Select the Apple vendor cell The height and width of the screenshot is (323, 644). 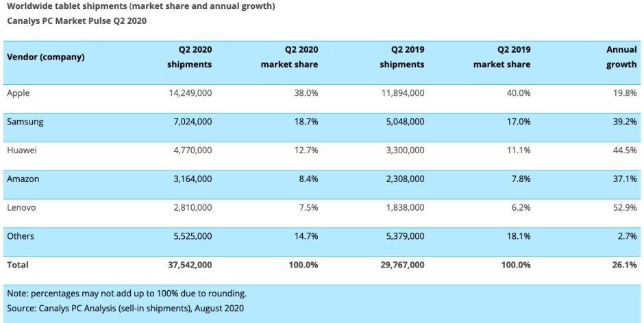18,93
